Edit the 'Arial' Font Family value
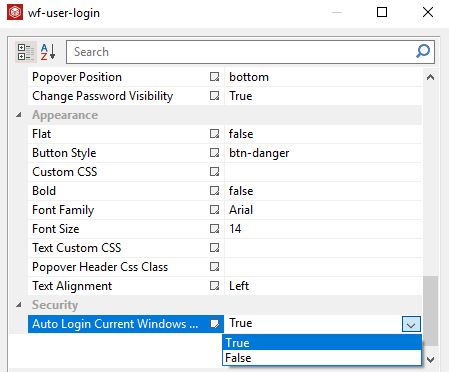 point(323,210)
